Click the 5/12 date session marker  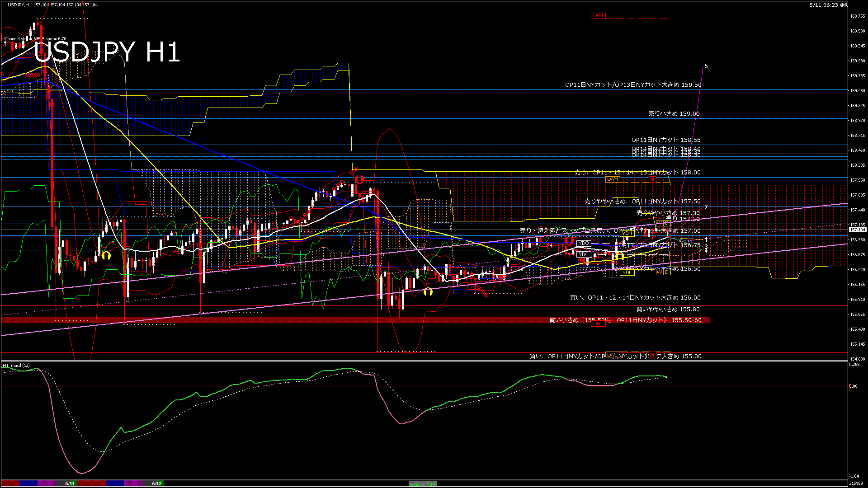(x=157, y=483)
